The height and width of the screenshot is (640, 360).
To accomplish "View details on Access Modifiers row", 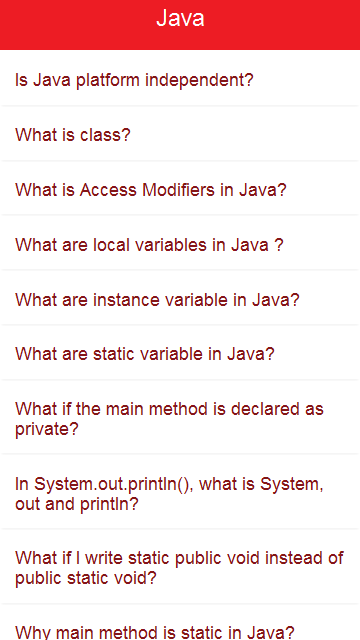I will tap(180, 188).
